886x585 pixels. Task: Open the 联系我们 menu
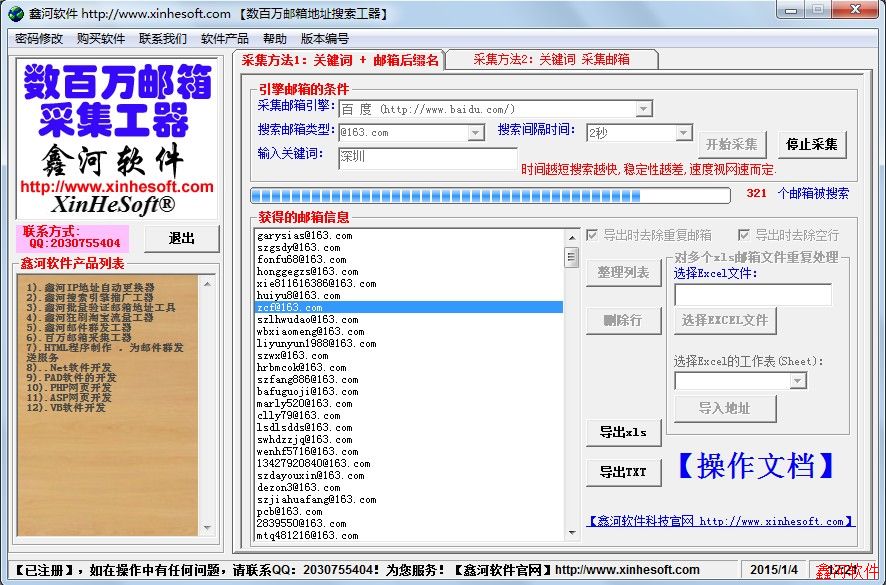click(x=163, y=38)
